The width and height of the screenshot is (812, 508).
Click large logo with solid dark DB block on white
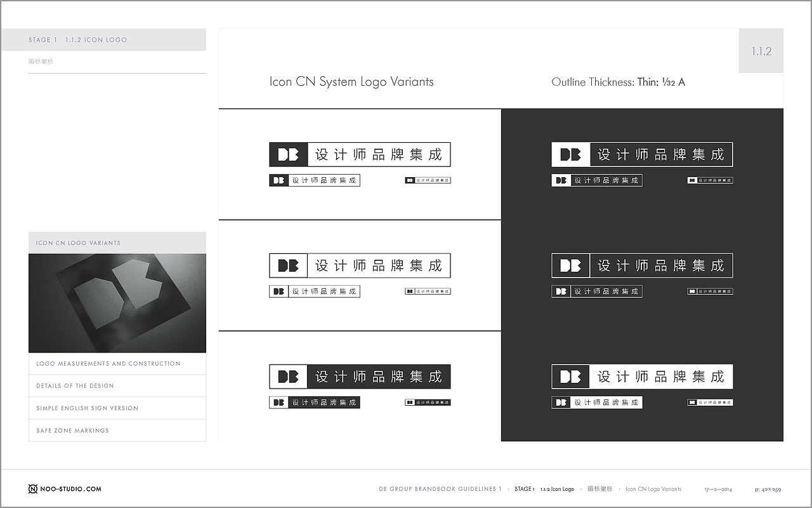coord(360,154)
